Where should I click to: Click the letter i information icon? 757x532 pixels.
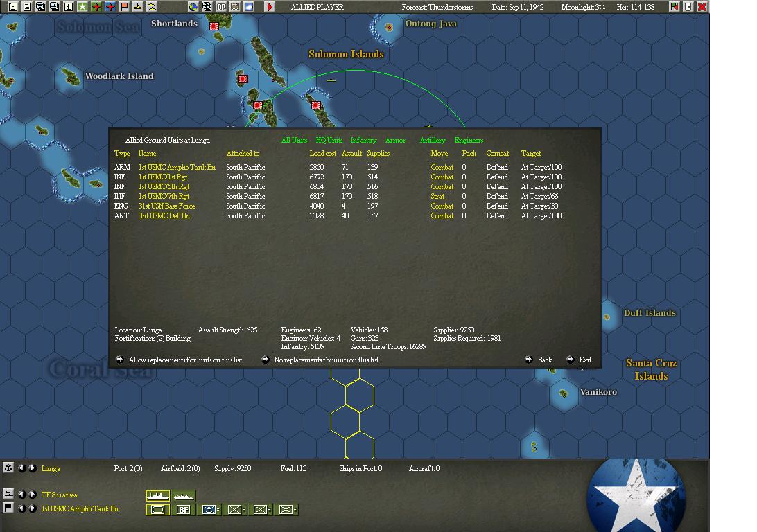69,7
